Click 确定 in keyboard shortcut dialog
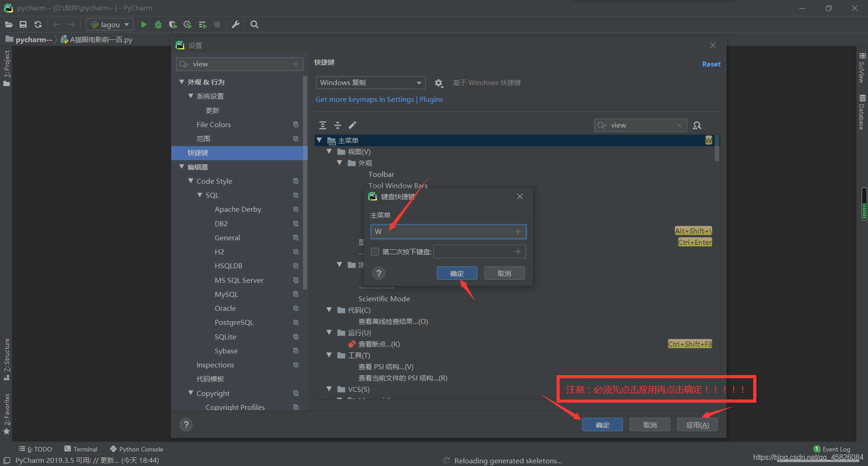 pos(457,273)
